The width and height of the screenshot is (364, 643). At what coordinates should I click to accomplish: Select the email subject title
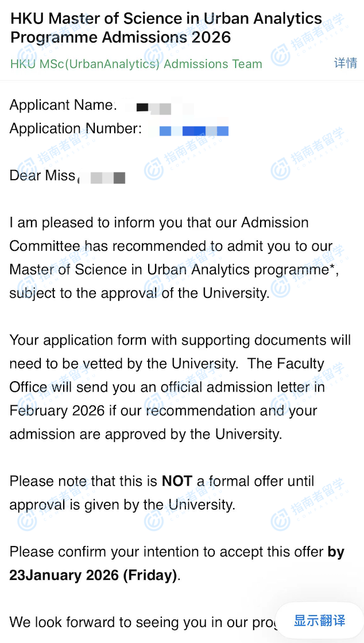(166, 28)
